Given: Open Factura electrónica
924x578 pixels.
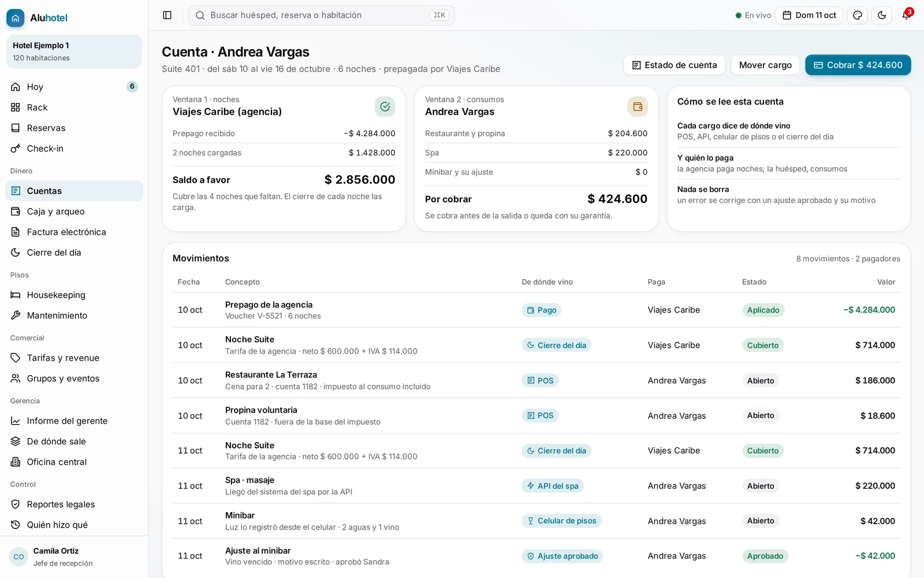Looking at the screenshot, I should (x=74, y=232).
